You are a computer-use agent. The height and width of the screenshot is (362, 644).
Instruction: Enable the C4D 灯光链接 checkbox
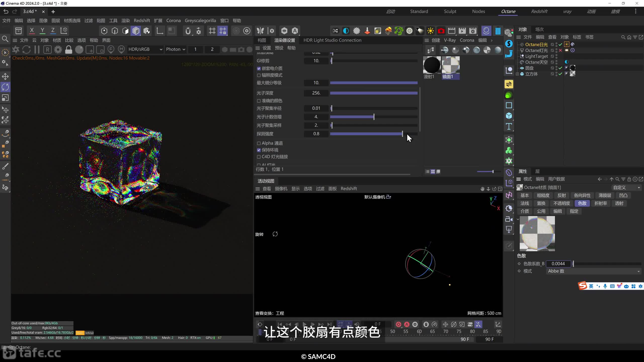click(259, 157)
